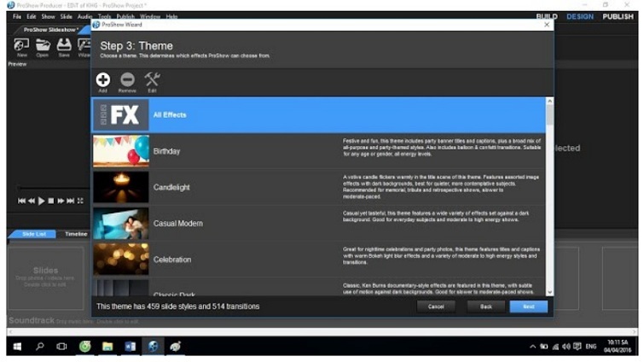Click the Birthday theme name
The width and height of the screenshot is (644, 362).
coord(166,151)
